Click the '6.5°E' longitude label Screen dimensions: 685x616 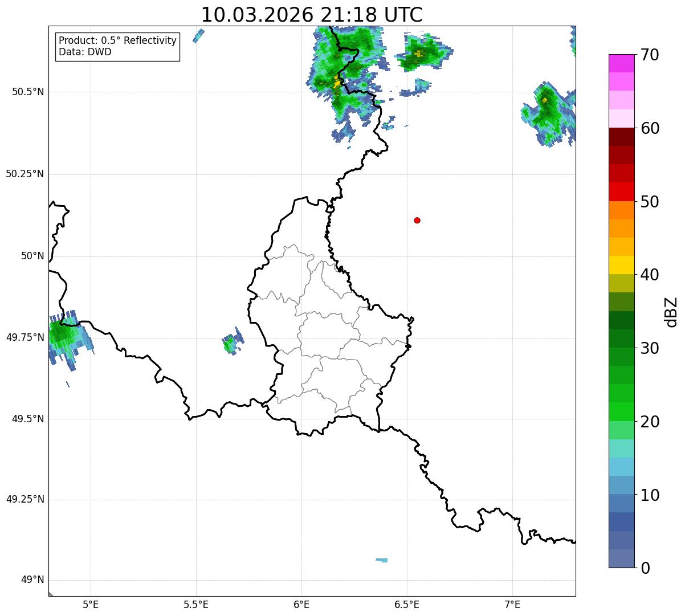click(x=407, y=605)
